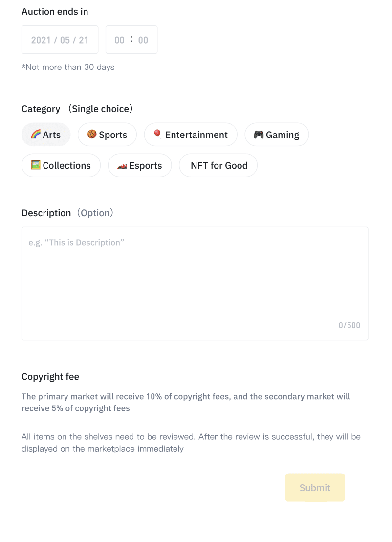Click the Submit button
Screen dimensions: 392x542
click(x=315, y=487)
